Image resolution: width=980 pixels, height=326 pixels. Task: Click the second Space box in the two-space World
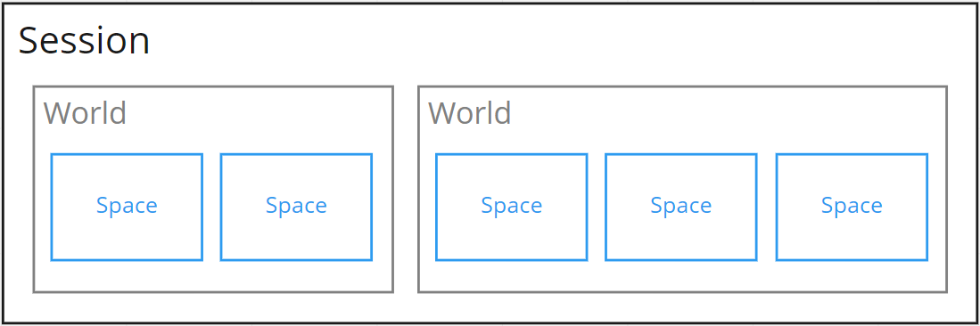[x=296, y=207]
